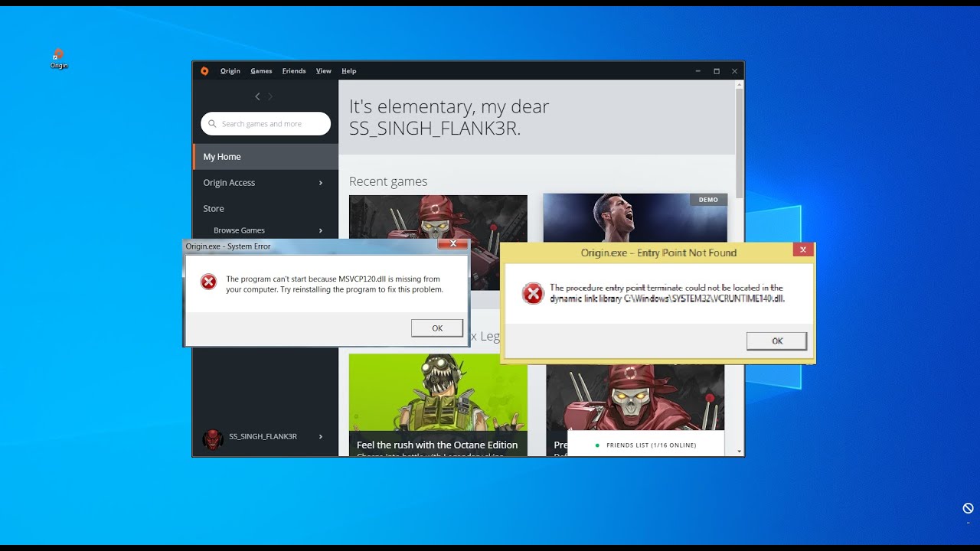Open the Games menu
Screen dimensions: 980x551
pyautogui.click(x=261, y=71)
